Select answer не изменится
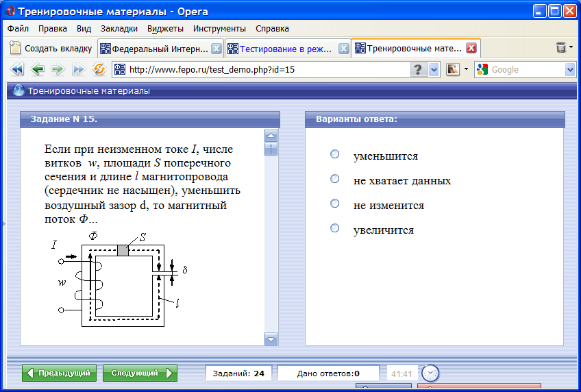581x392 pixels. 334,204
